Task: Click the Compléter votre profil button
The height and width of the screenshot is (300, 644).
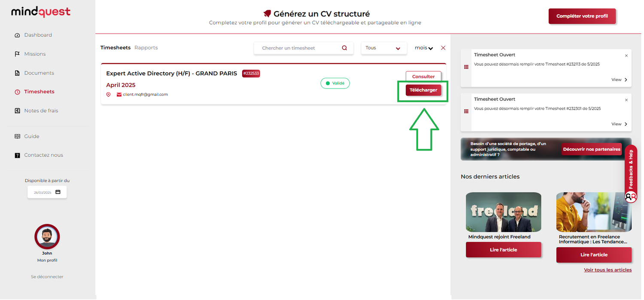Action: pyautogui.click(x=582, y=16)
